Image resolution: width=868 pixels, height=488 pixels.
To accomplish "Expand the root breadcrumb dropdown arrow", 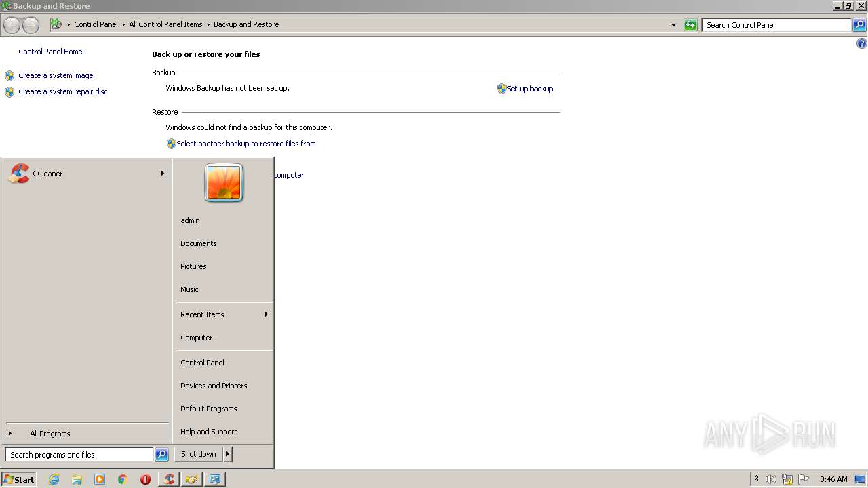I will click(x=68, y=24).
